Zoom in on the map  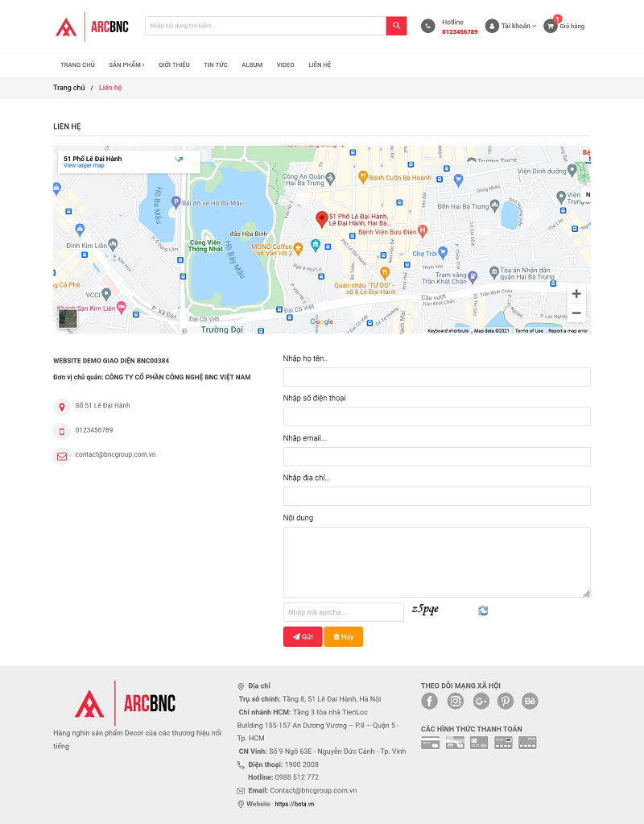[576, 294]
